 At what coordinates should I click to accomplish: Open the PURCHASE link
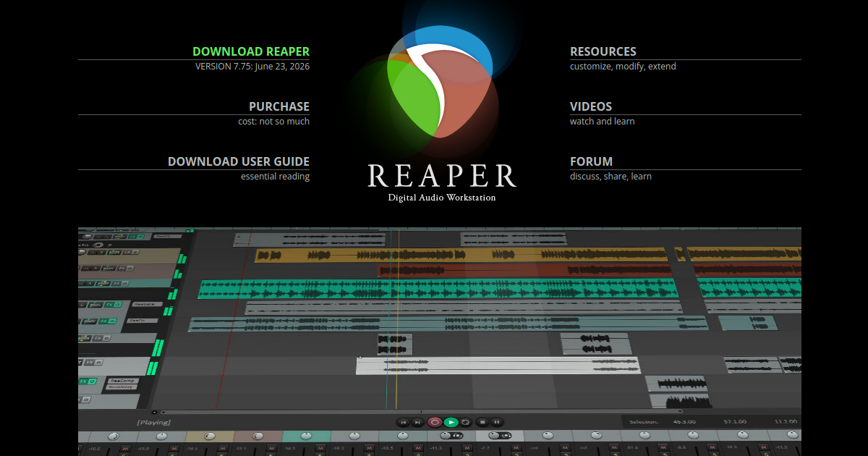pyautogui.click(x=279, y=106)
